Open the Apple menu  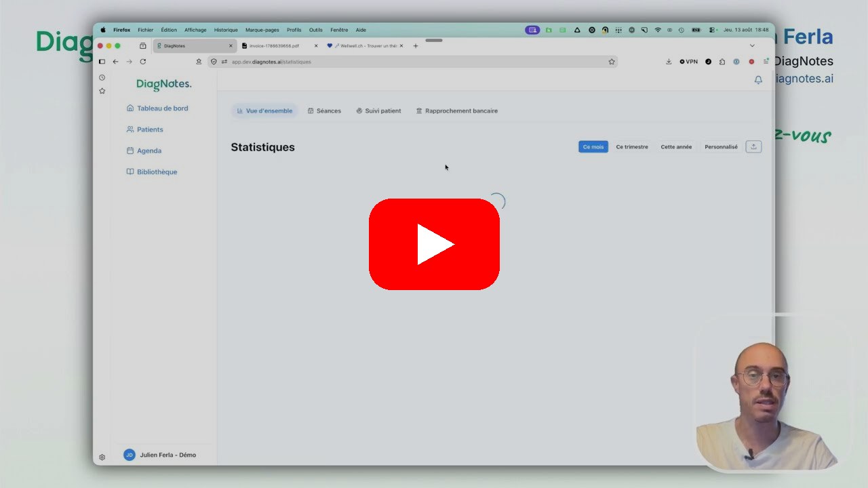(x=103, y=30)
